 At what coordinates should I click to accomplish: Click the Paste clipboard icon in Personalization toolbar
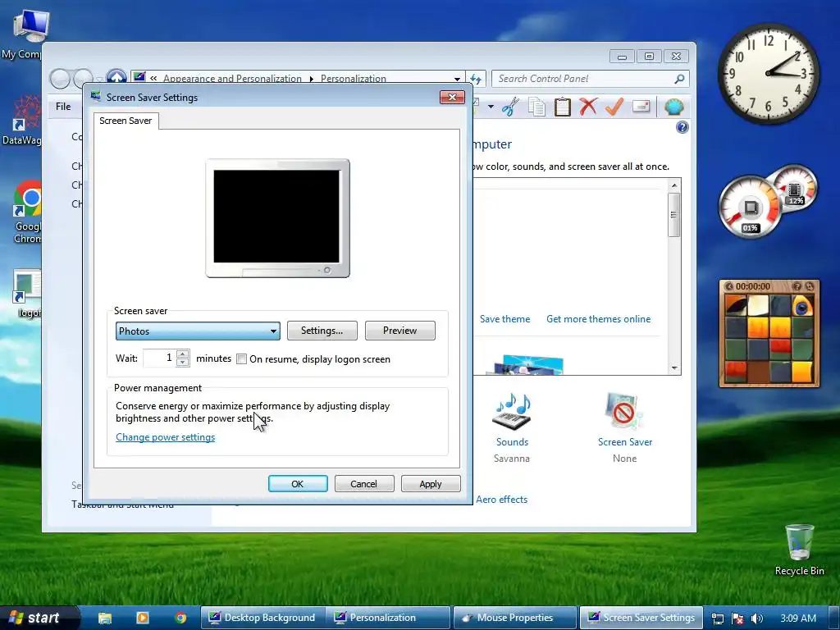point(562,107)
